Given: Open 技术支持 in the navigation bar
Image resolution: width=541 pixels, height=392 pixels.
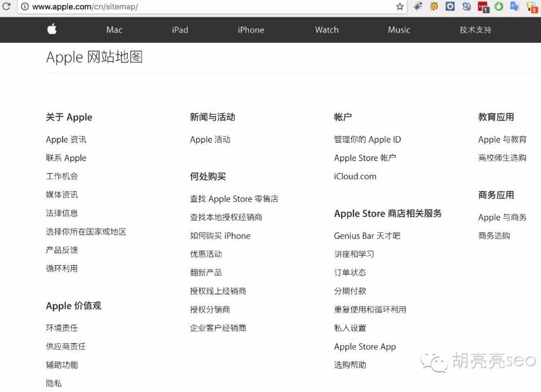Looking at the screenshot, I should click(475, 30).
